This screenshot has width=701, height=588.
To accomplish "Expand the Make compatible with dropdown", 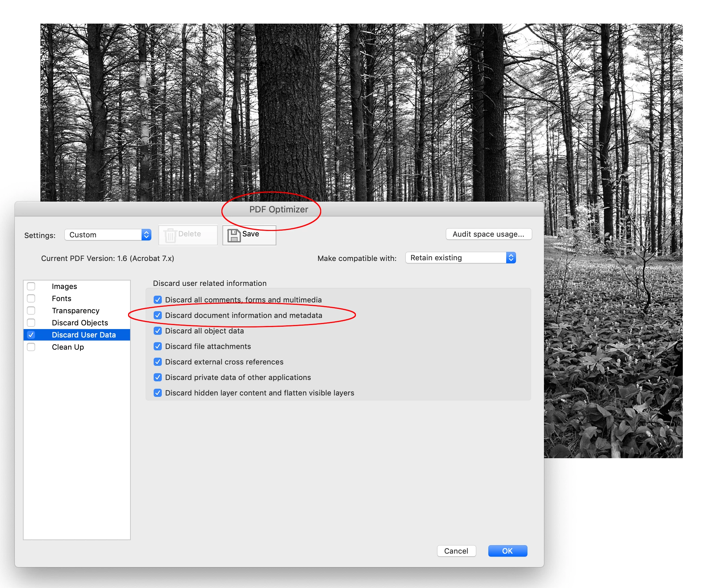I will [x=460, y=258].
